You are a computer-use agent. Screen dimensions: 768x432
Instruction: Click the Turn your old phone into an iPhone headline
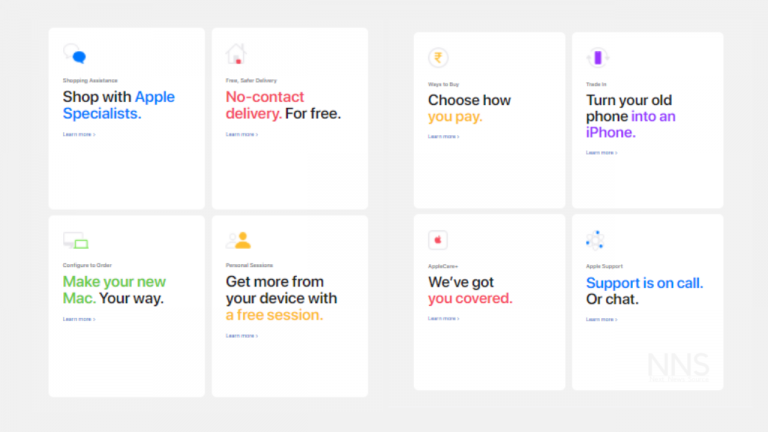coord(631,116)
